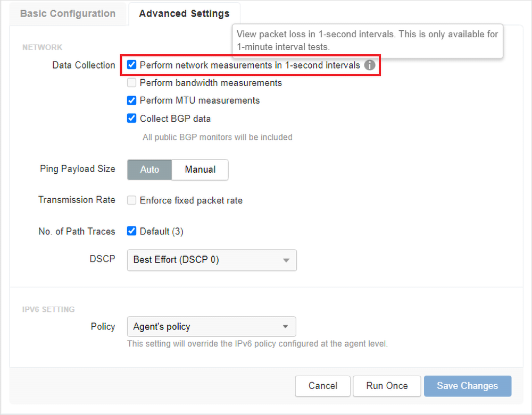Select Auto ping payload size
Screen dimensions: 532x415
click(x=149, y=170)
